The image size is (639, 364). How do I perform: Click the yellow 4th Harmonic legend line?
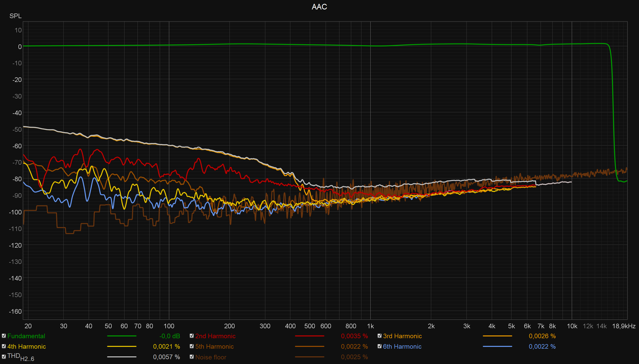(122, 347)
